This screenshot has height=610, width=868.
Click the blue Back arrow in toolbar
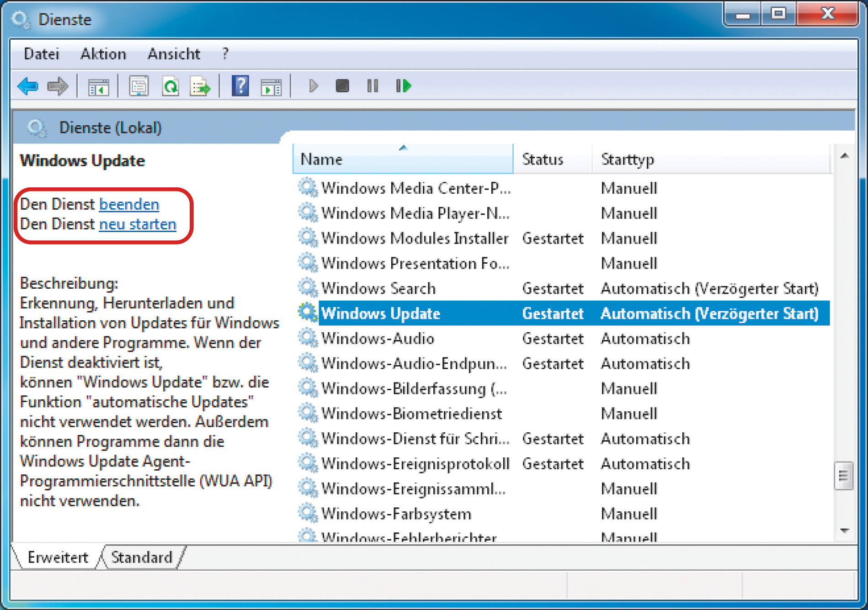tap(28, 86)
